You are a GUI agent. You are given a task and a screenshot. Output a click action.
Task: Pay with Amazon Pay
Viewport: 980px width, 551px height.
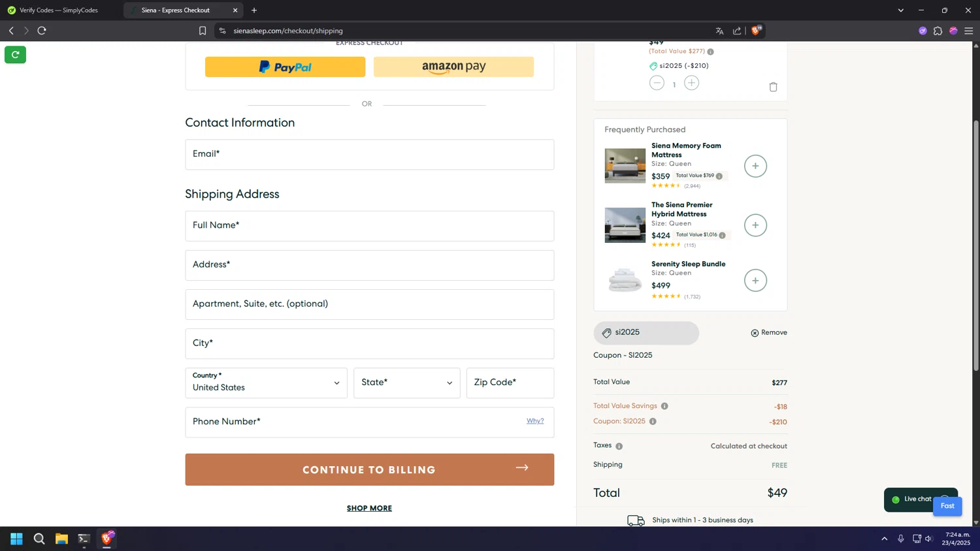[453, 67]
